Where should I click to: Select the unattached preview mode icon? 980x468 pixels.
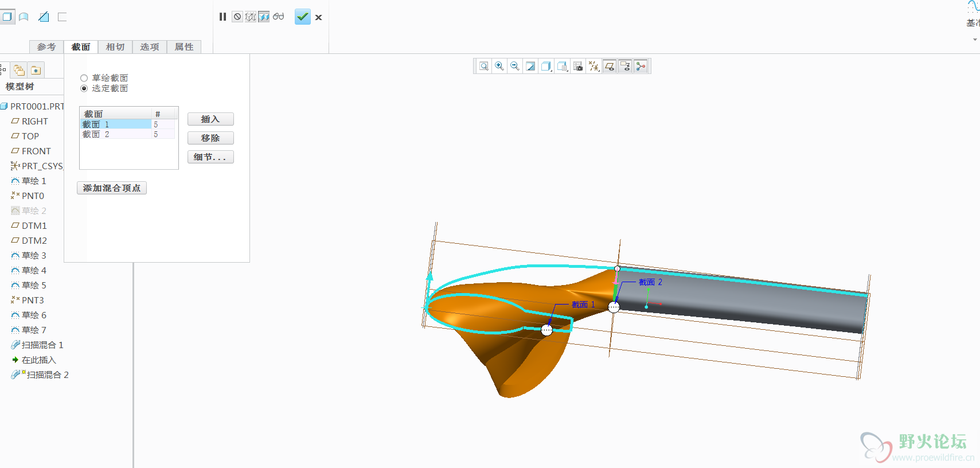click(251, 17)
